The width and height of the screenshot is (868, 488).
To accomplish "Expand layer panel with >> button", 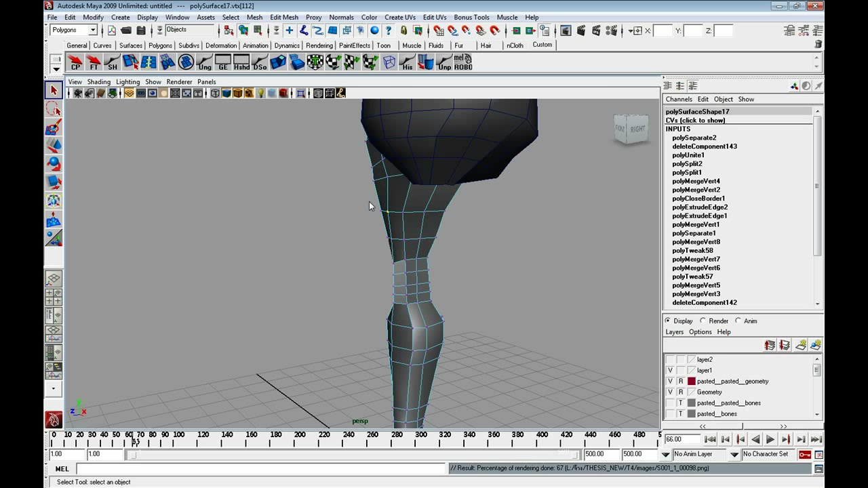I will coord(783,426).
